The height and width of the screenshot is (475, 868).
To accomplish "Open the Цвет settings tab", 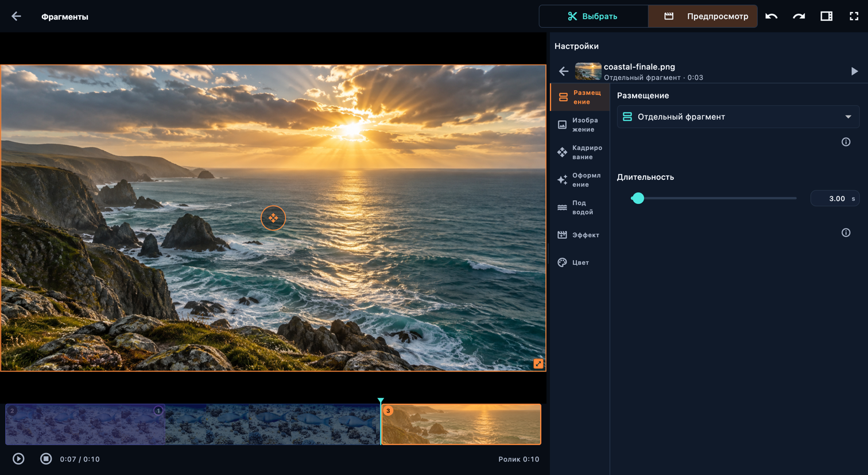I will [x=580, y=262].
